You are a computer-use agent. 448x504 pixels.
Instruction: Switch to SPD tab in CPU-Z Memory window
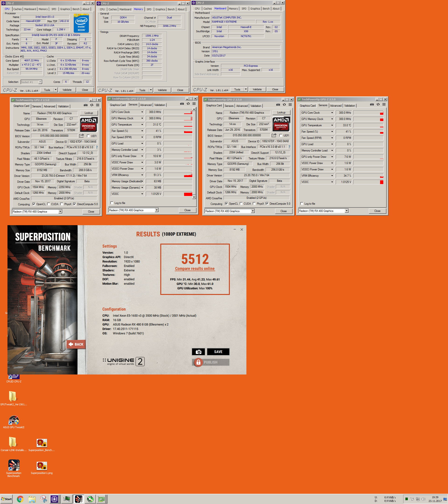pyautogui.click(x=149, y=9)
